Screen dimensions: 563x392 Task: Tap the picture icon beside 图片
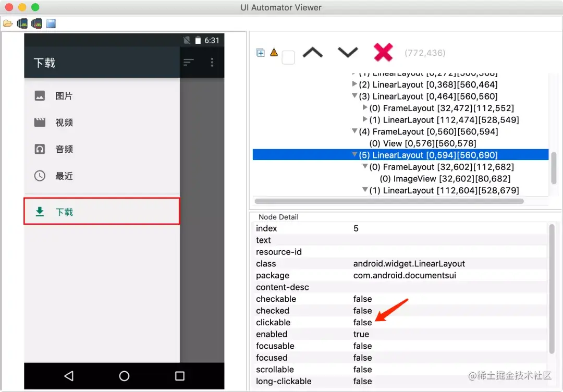(40, 96)
